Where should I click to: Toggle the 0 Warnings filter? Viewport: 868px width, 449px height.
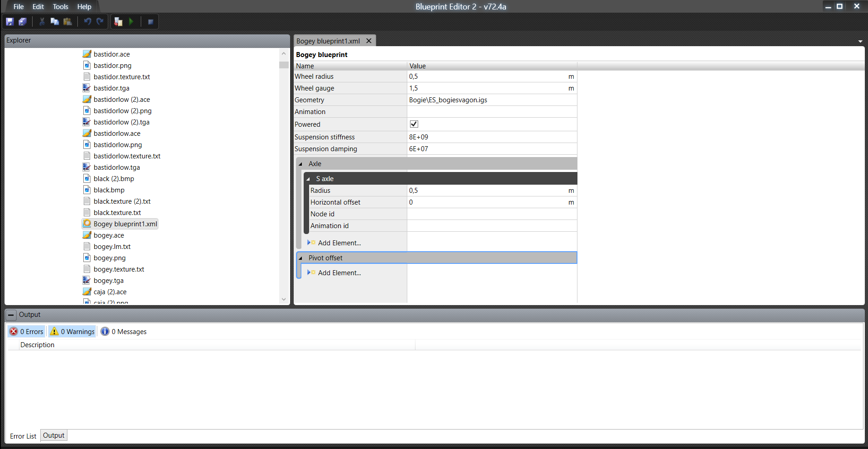tap(72, 331)
